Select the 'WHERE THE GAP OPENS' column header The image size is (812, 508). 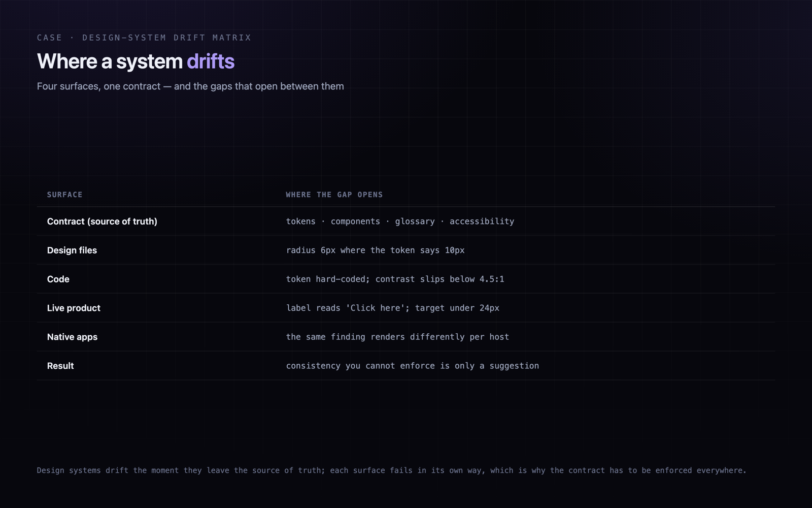(x=334, y=195)
